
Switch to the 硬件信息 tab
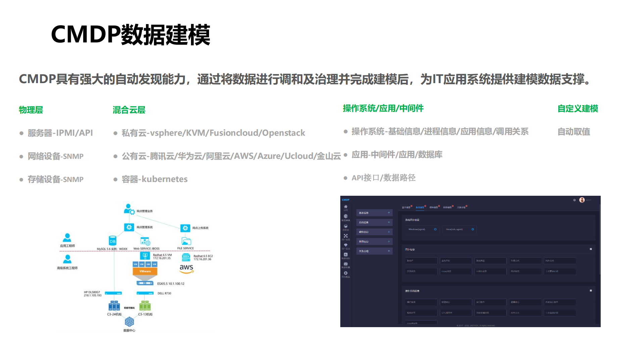tap(434, 207)
